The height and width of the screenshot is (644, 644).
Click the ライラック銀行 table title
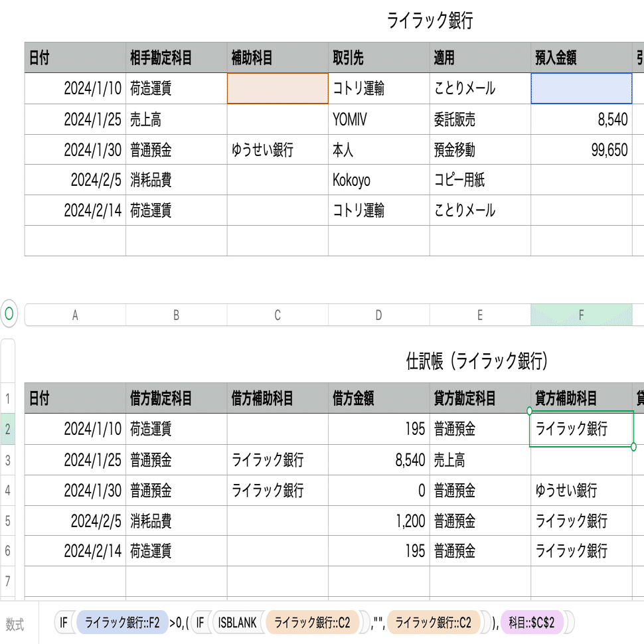[430, 21]
